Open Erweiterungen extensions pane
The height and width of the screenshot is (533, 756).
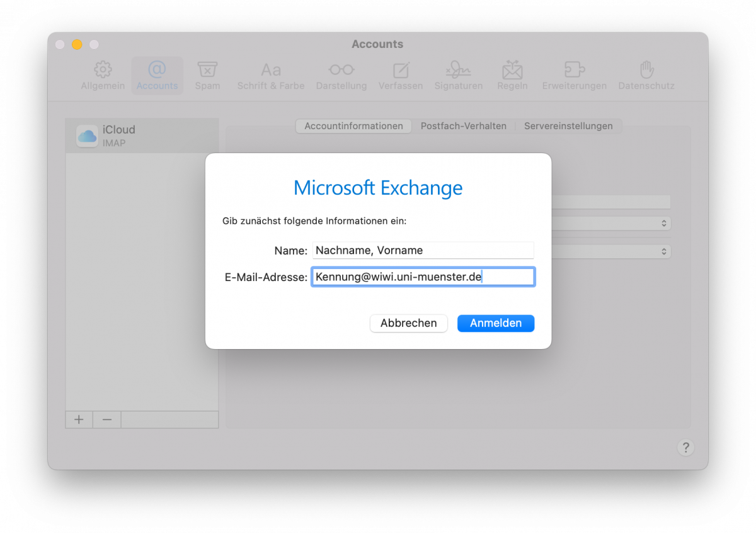(575, 76)
